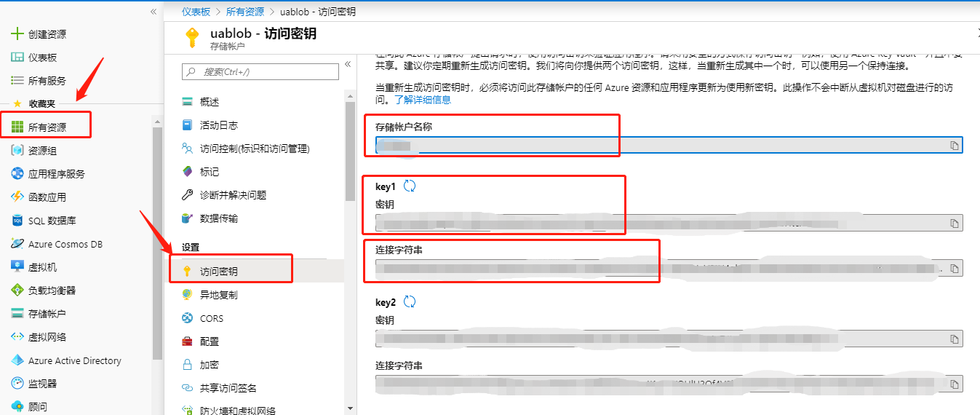980x415 pixels.
Task: Click the Settings (设置) section heading
Action: pos(191,248)
